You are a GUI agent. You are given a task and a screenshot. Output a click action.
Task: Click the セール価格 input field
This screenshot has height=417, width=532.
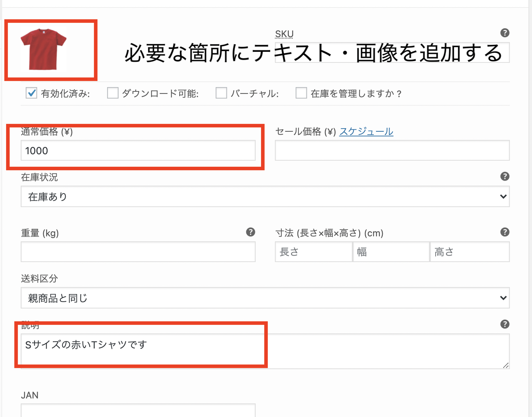[392, 151]
